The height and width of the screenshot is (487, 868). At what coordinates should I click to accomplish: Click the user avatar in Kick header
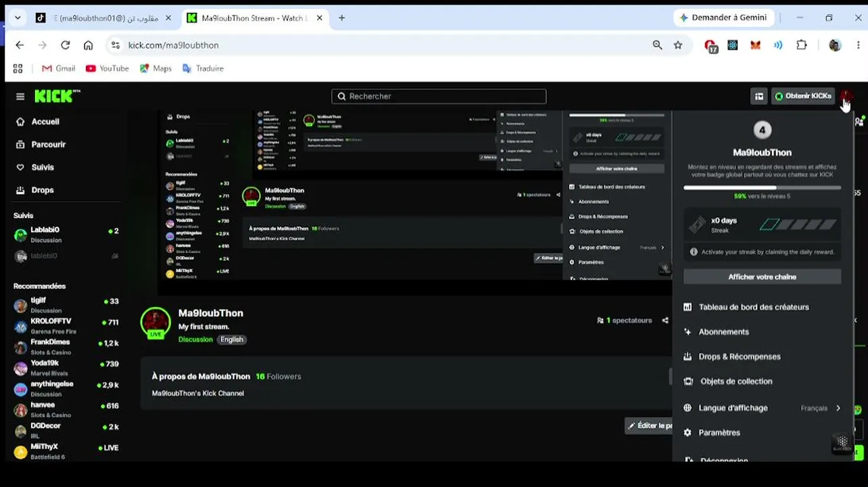(x=846, y=96)
